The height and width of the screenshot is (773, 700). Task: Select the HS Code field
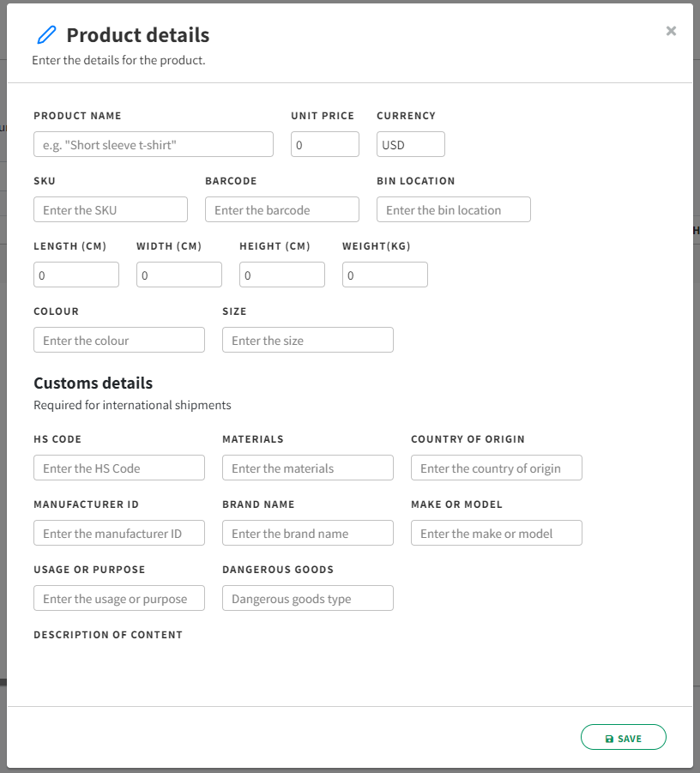pos(119,468)
